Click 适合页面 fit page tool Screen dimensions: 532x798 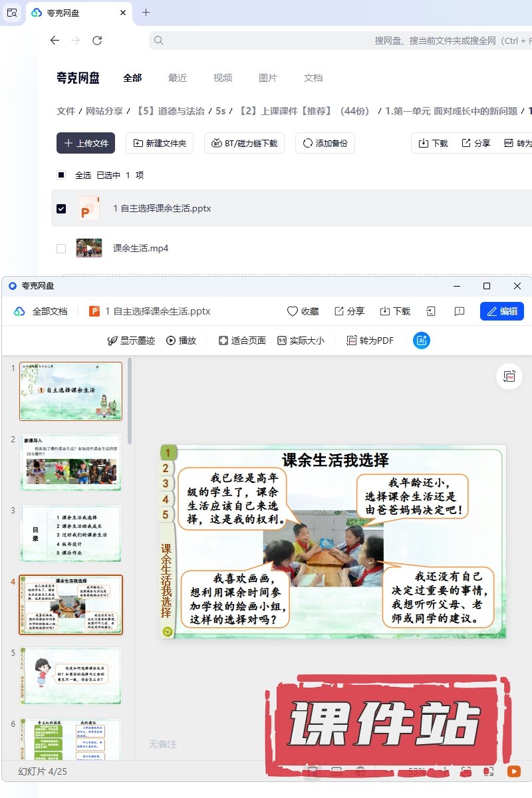point(242,340)
